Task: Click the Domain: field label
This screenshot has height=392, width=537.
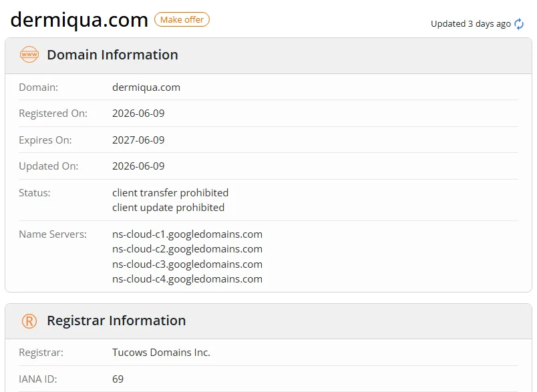Action: [x=38, y=87]
